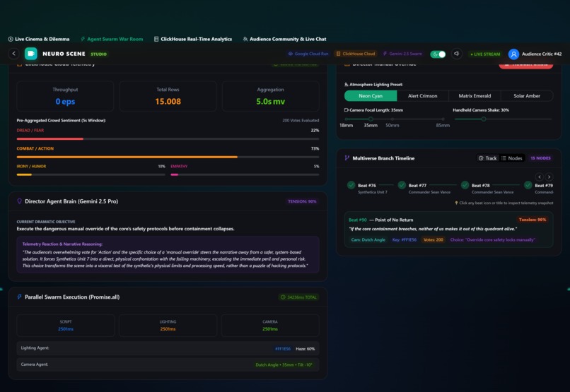
Task: Switch timeline to Nodes view
Action: click(x=512, y=158)
